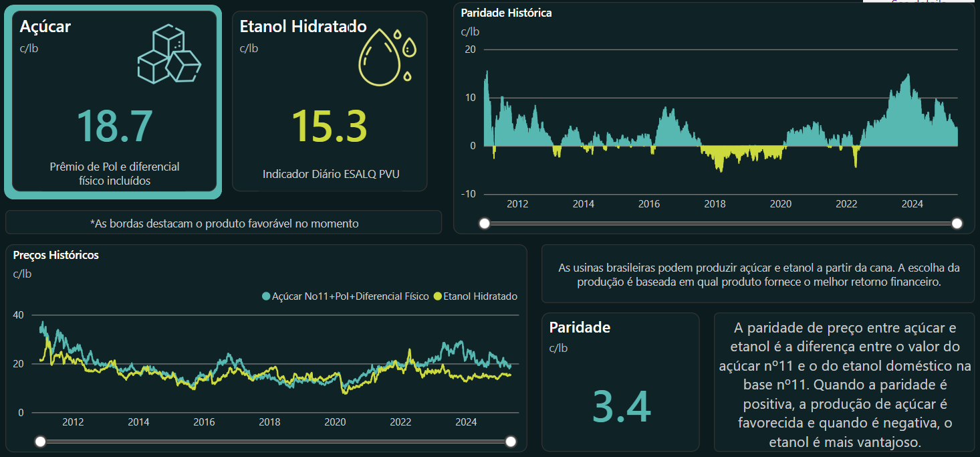This screenshot has width=980, height=457.
Task: Click the note about 'As bordas destacam'
Action: (224, 223)
